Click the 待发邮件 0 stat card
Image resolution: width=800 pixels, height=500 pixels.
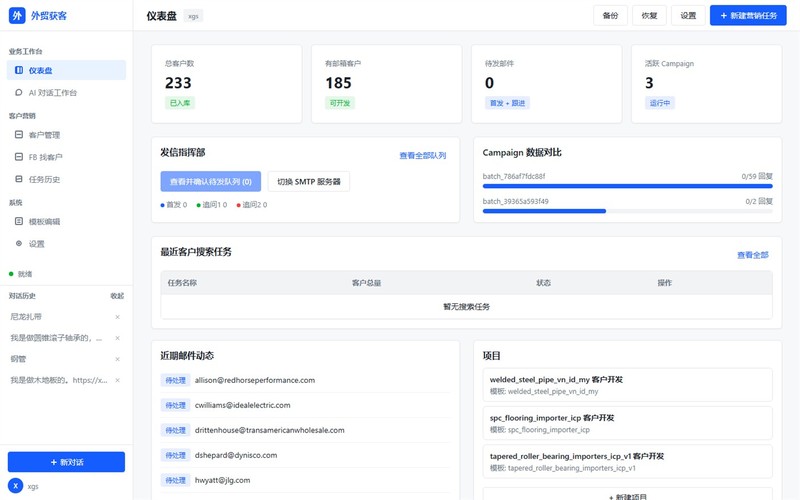click(546, 84)
